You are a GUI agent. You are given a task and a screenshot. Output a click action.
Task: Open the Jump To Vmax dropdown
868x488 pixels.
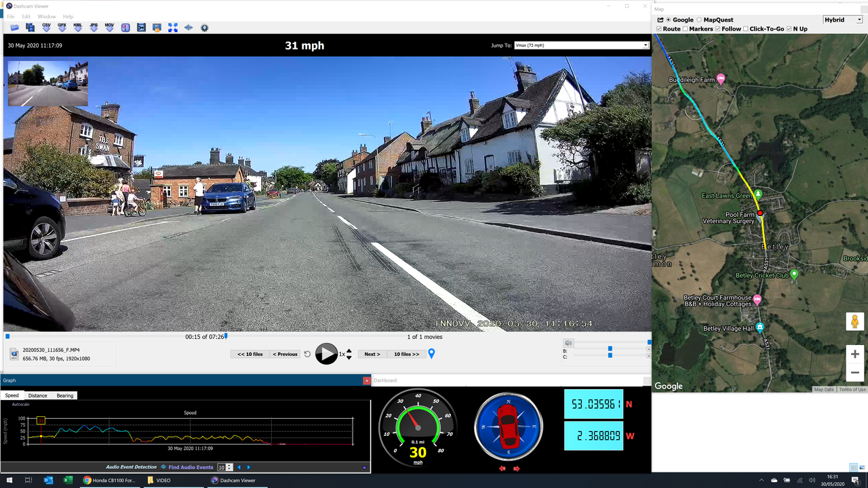point(582,45)
